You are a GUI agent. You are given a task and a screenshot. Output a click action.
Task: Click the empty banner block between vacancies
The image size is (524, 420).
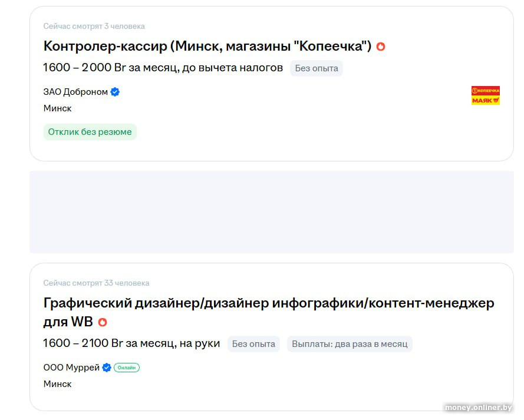tap(271, 212)
